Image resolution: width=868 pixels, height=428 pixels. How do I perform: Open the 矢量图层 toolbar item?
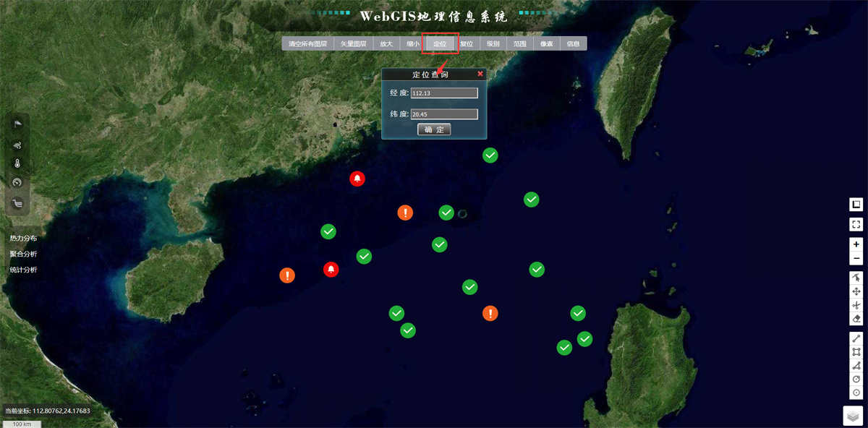pyautogui.click(x=354, y=44)
